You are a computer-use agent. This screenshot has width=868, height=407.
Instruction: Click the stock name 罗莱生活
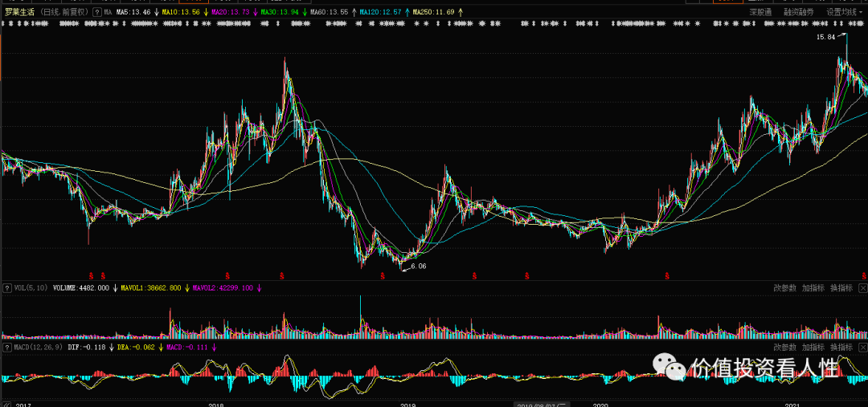pyautogui.click(x=21, y=11)
